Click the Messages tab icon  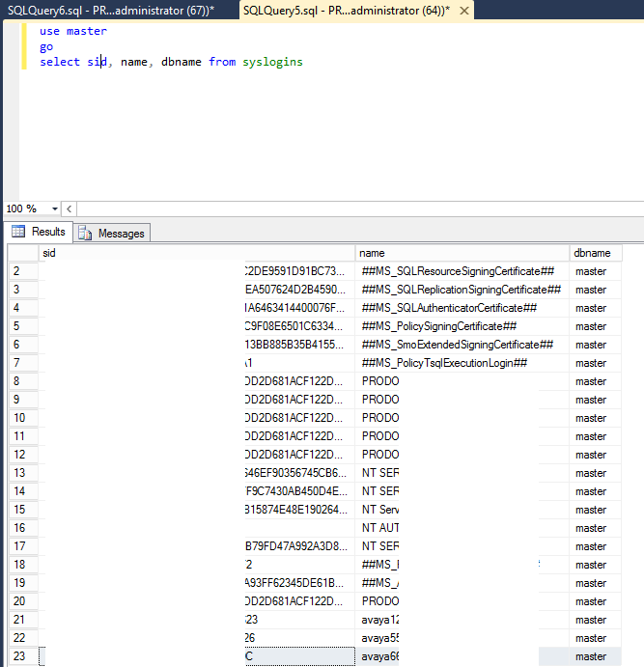tap(85, 233)
